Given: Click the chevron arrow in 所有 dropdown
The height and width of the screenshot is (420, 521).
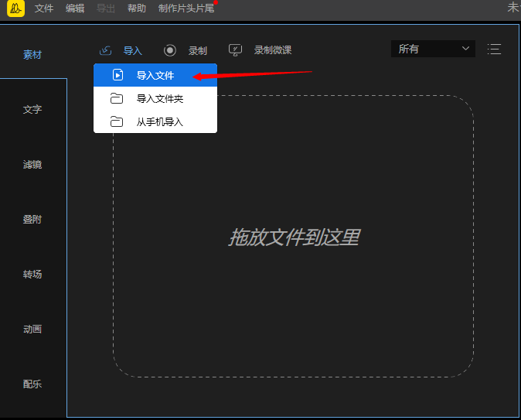Looking at the screenshot, I should tap(465, 49).
